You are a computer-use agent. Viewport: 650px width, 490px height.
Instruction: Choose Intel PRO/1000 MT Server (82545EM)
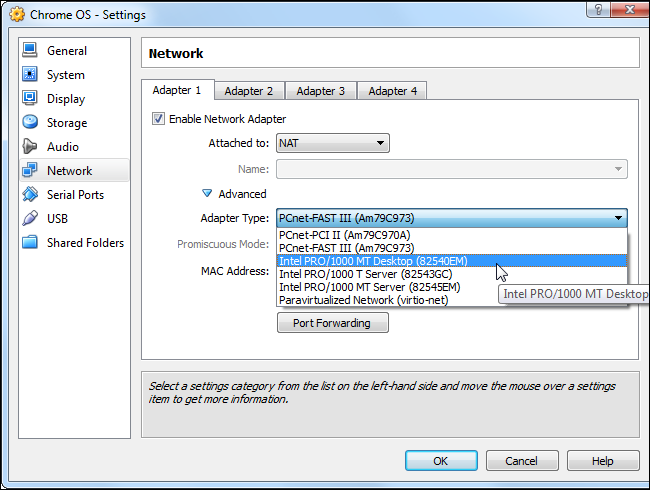click(452, 287)
